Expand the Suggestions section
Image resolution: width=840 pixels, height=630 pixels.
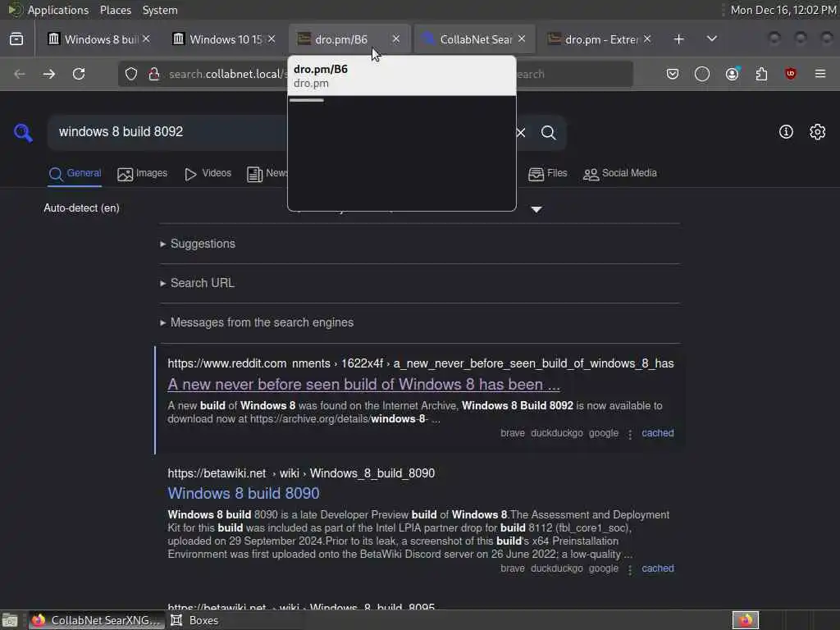198,244
